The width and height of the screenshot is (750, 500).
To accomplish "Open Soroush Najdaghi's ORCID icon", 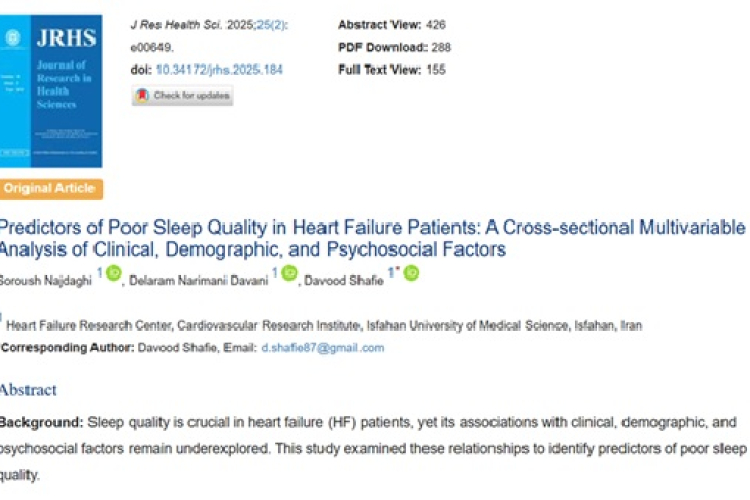I will (x=114, y=273).
